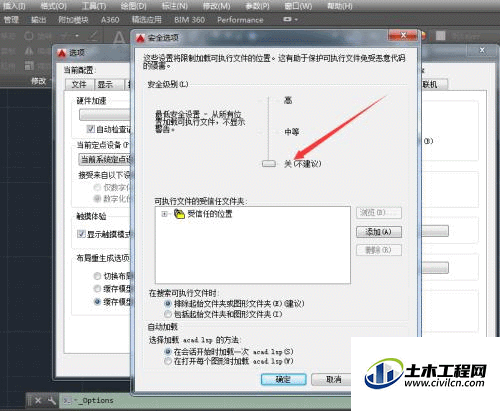500x411 pixels.
Task: Select 包括起始文件夹和图形文件夹 radio
Action: click(168, 314)
